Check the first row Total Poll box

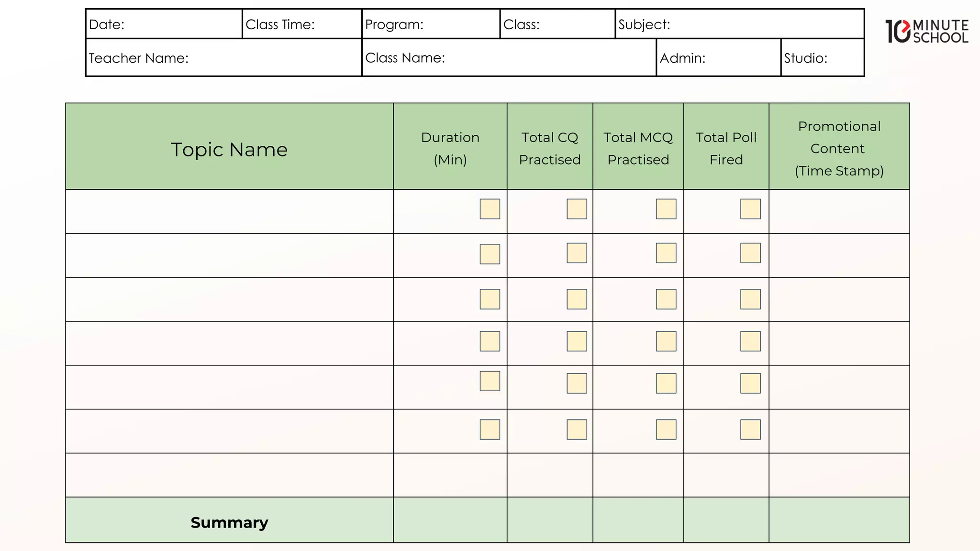pyautogui.click(x=750, y=209)
